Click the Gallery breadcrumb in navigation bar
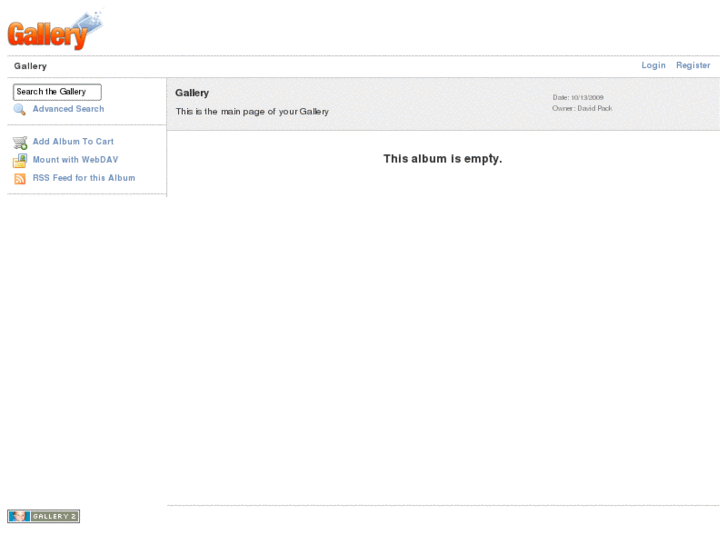 (31, 66)
